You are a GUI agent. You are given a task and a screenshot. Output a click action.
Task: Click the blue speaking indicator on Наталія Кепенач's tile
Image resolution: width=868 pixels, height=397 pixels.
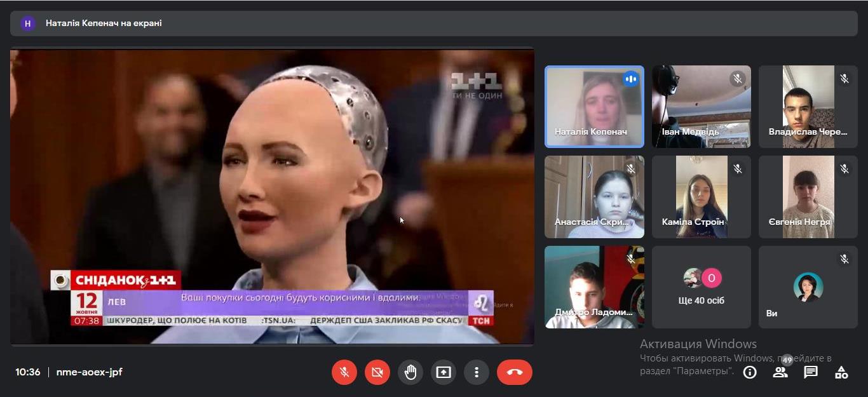pos(631,79)
